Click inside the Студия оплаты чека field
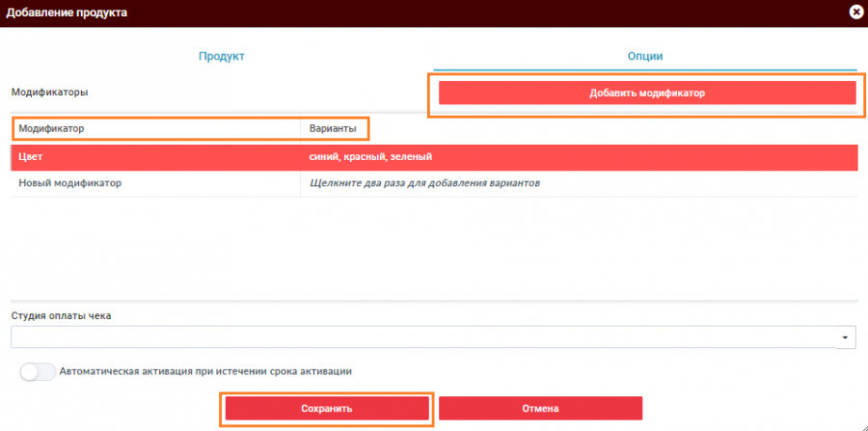868x431 pixels. pos(424,337)
